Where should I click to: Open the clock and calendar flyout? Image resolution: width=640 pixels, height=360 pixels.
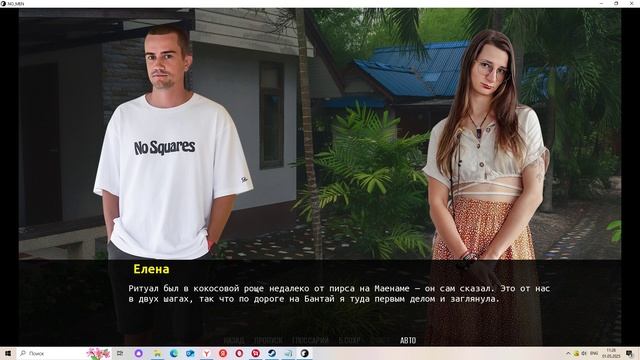click(611, 353)
